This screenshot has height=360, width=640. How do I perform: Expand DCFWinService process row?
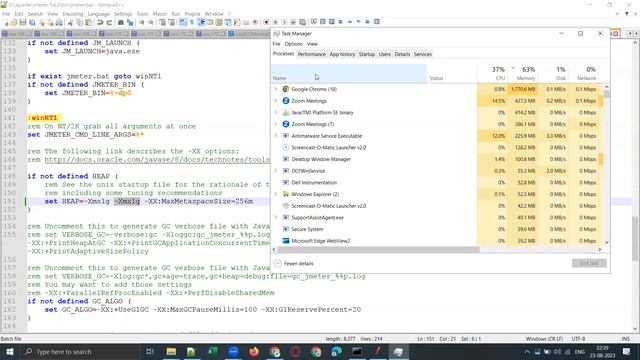[276, 171]
